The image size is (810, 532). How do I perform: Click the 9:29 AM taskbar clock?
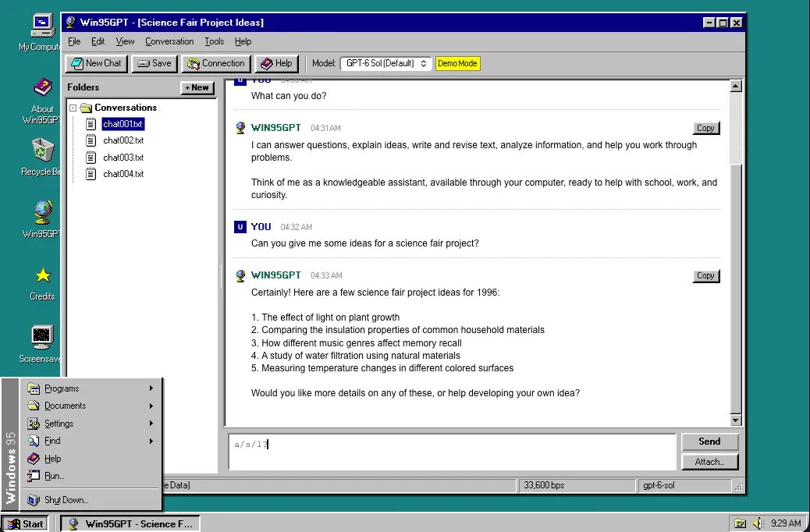785,523
